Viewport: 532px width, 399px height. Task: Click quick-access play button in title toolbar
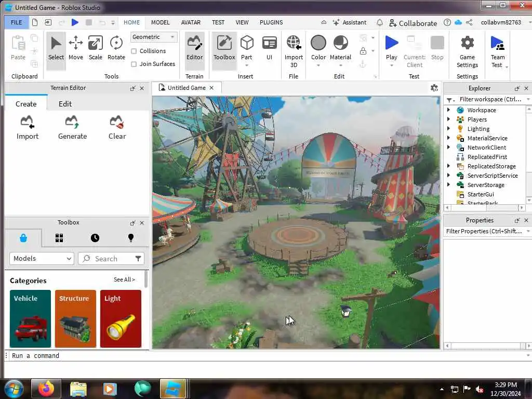(x=75, y=22)
